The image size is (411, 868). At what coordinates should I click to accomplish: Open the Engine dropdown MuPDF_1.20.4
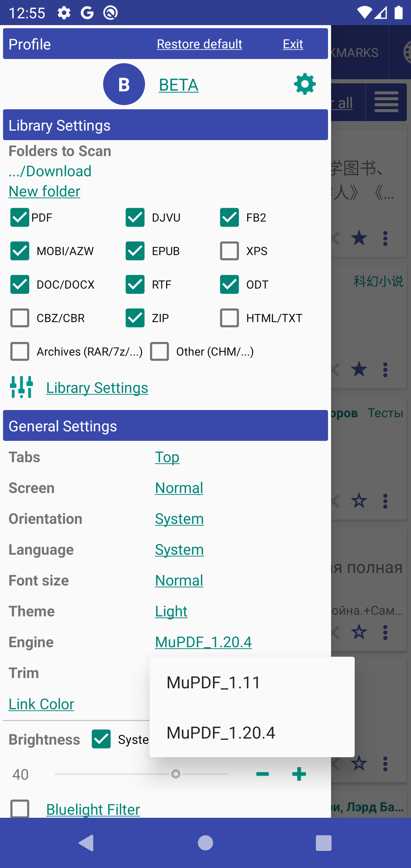[x=203, y=642]
